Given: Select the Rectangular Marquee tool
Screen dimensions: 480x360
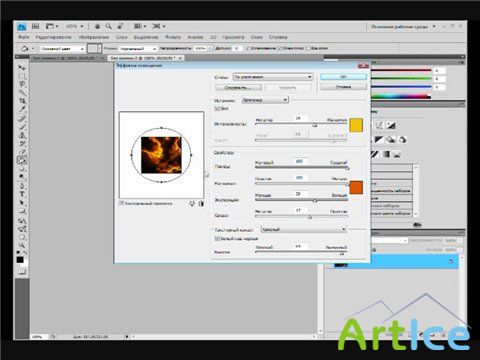Looking at the screenshot, I should pos(22,76).
